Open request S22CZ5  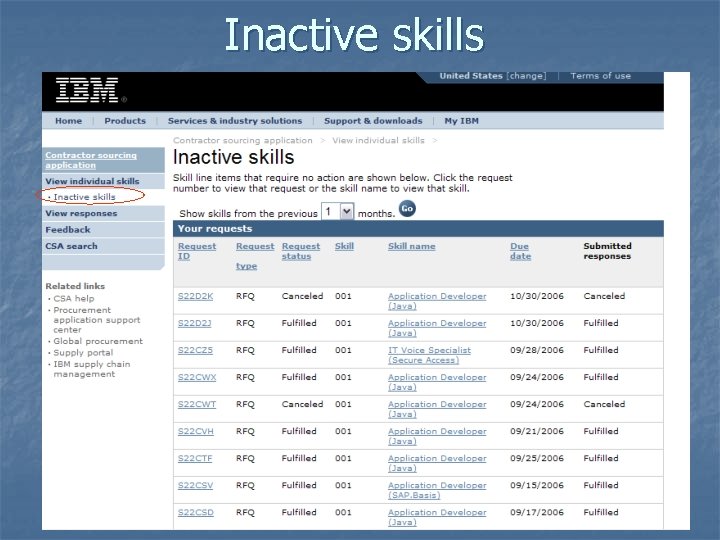pos(195,350)
